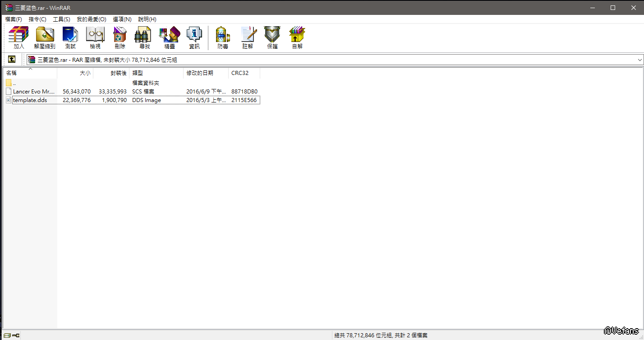The width and height of the screenshot is (644, 340).
Task: Open the 註解 (Comment) toolbar icon
Action: coord(248,37)
